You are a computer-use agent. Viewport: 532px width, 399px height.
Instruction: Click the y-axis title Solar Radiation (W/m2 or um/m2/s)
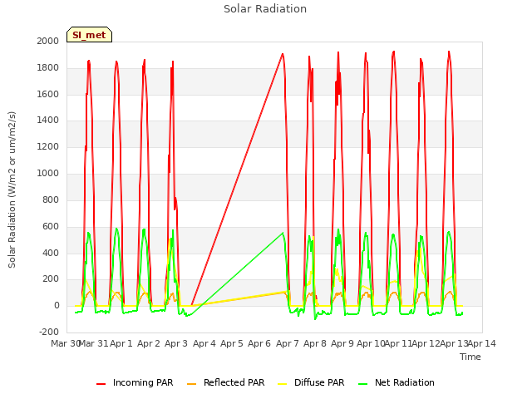pos(12,190)
